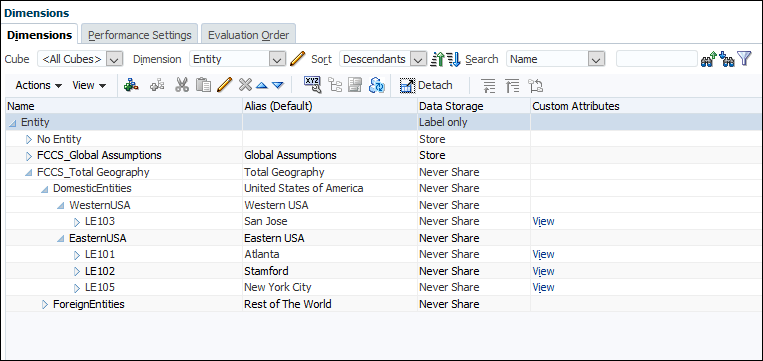Collapse the FCCS_Total Geography node

[x=28, y=172]
